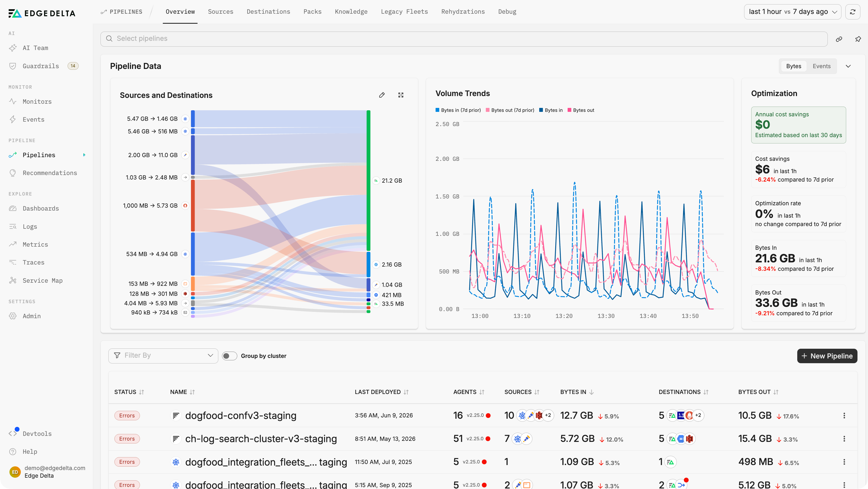The height and width of the screenshot is (489, 868).
Task: Open the ch-log-search-cluster-v3-staging pipeline
Action: coord(261,439)
